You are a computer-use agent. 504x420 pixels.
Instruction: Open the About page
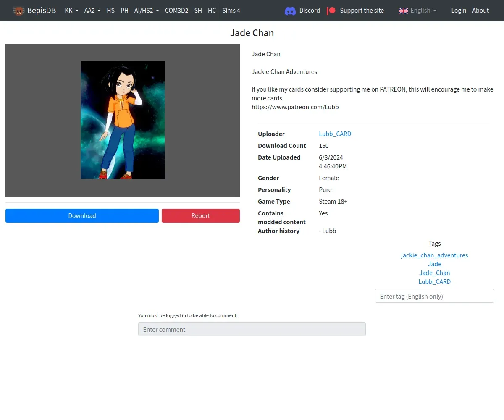tap(480, 10)
